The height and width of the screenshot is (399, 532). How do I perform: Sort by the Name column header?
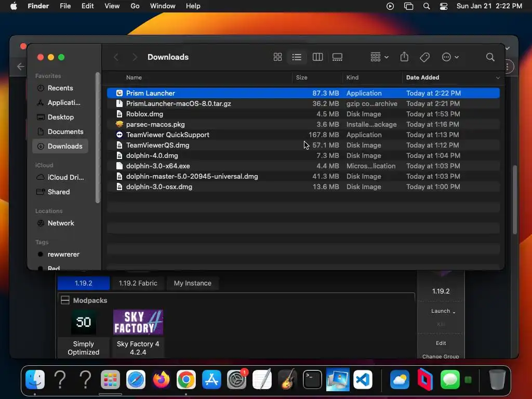click(134, 78)
